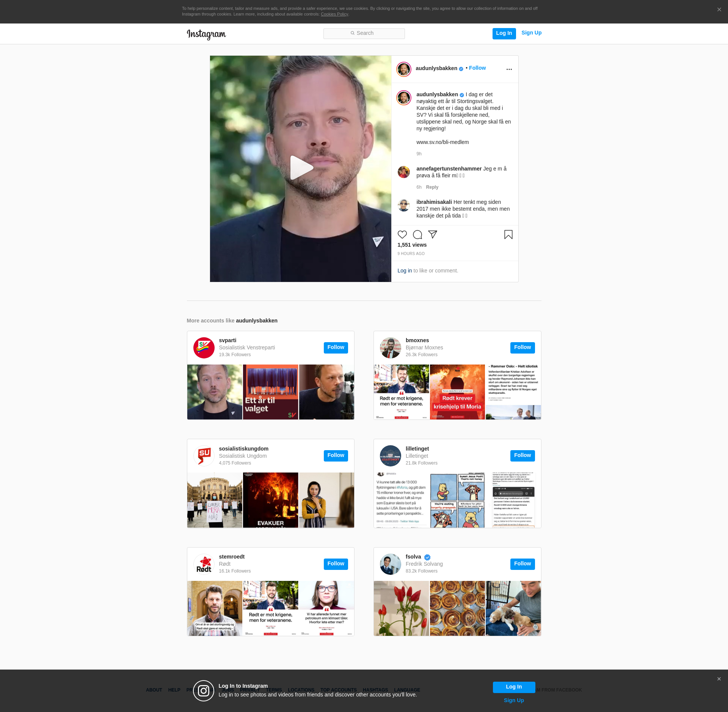Open the svparti logo avatar
This screenshot has width=728, height=712.
[x=204, y=348]
